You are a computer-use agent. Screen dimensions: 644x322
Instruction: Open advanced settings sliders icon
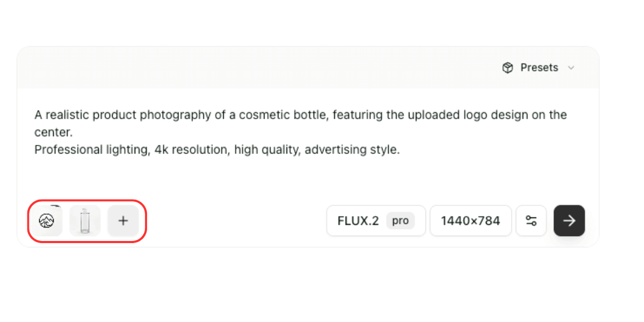531,221
